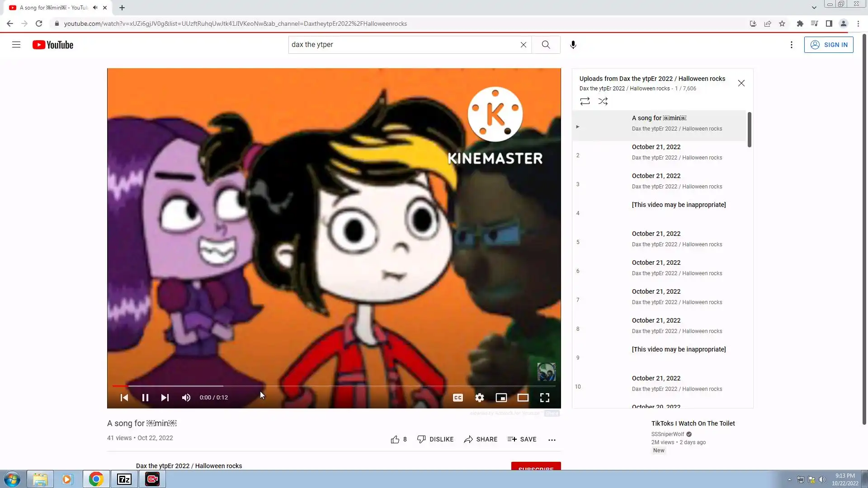Click the search magnifier button

pyautogui.click(x=546, y=45)
